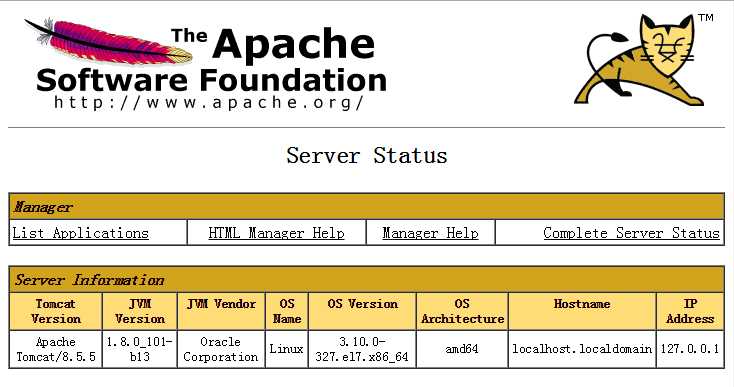The height and width of the screenshot is (387, 734).
Task: Click the Apache feather logo
Action: 108,42
